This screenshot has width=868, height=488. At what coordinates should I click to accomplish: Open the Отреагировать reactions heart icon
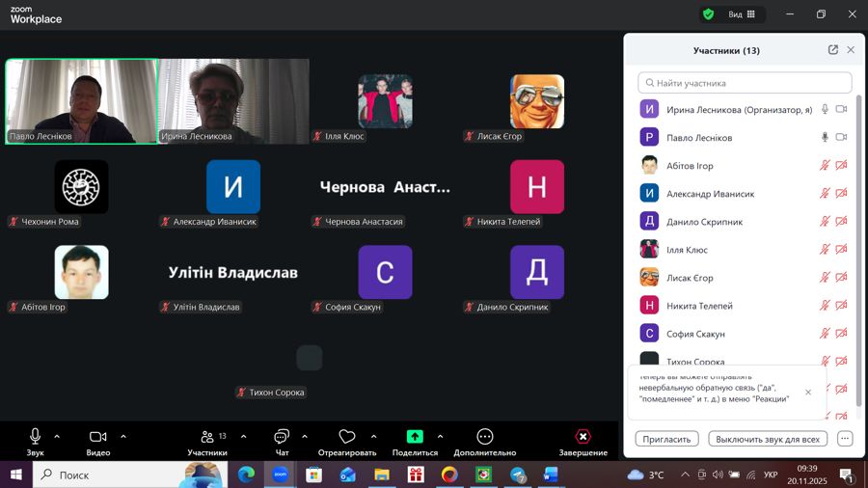click(347, 437)
